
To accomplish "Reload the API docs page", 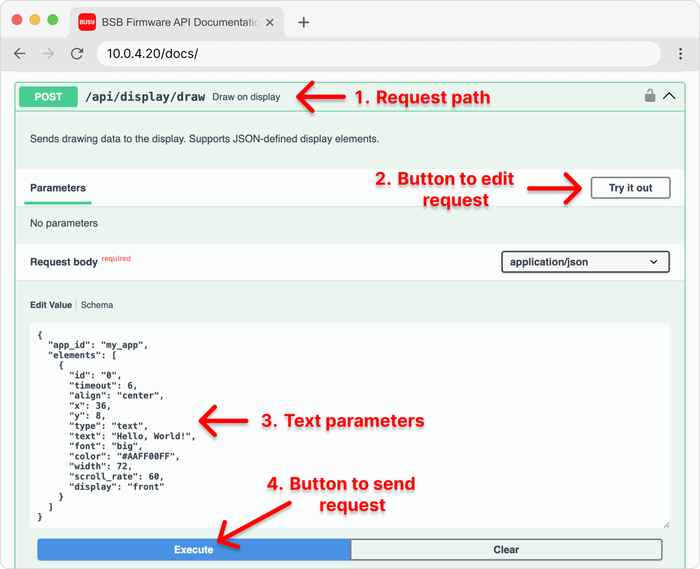I will pyautogui.click(x=77, y=54).
